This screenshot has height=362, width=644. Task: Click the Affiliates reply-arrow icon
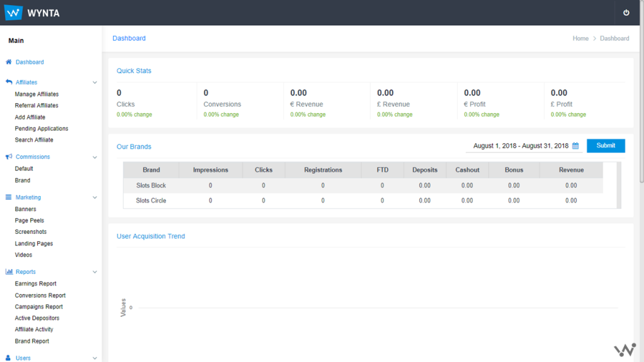9,82
